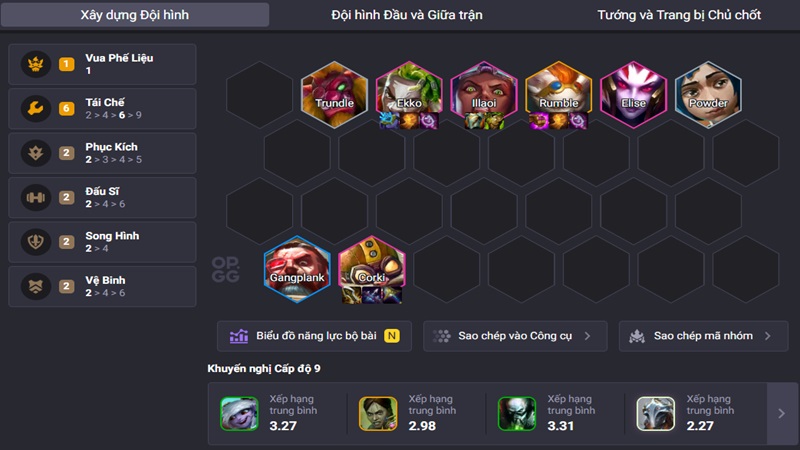Open the Đấu Sĩ trait row
This screenshot has width=800, height=450.
coord(102,197)
